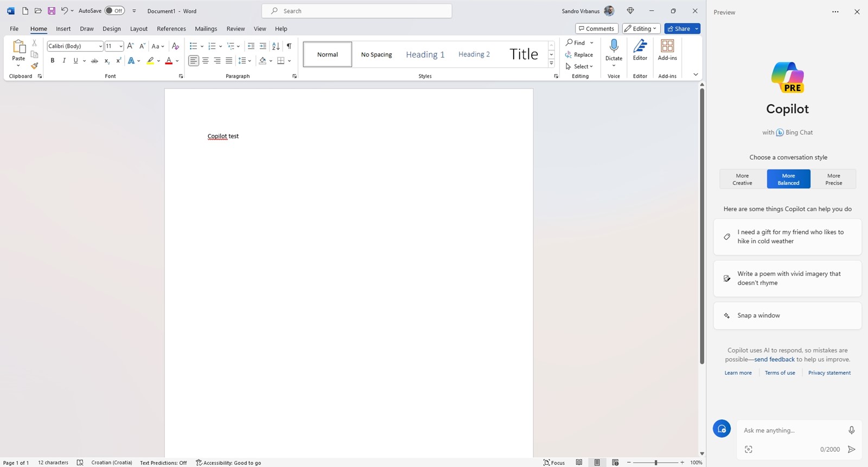The width and height of the screenshot is (868, 467).
Task: Open the font color picker arrow
Action: 177,61
